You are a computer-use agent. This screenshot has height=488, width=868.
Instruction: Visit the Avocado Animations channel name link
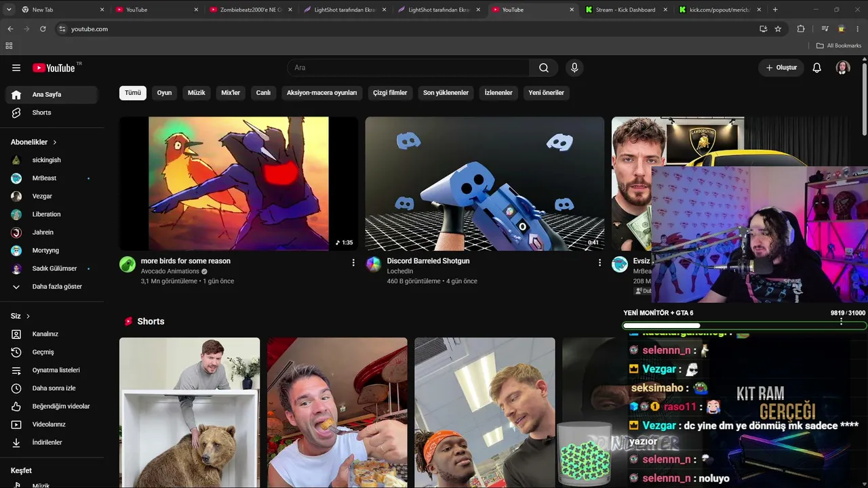[x=170, y=271]
